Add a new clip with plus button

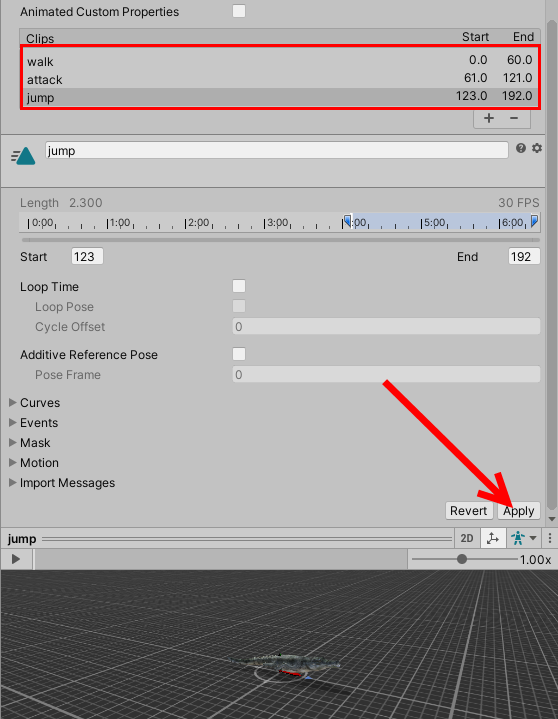(x=489, y=118)
